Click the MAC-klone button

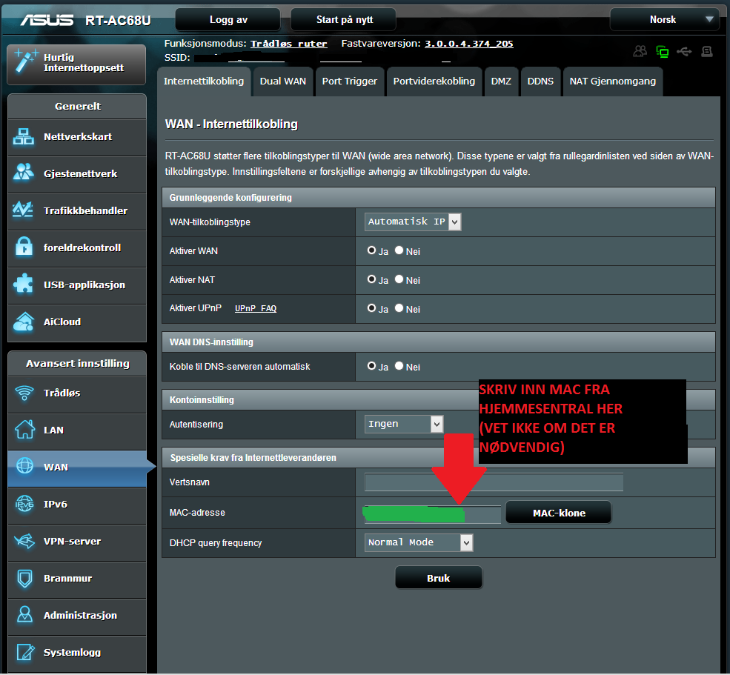(x=559, y=513)
